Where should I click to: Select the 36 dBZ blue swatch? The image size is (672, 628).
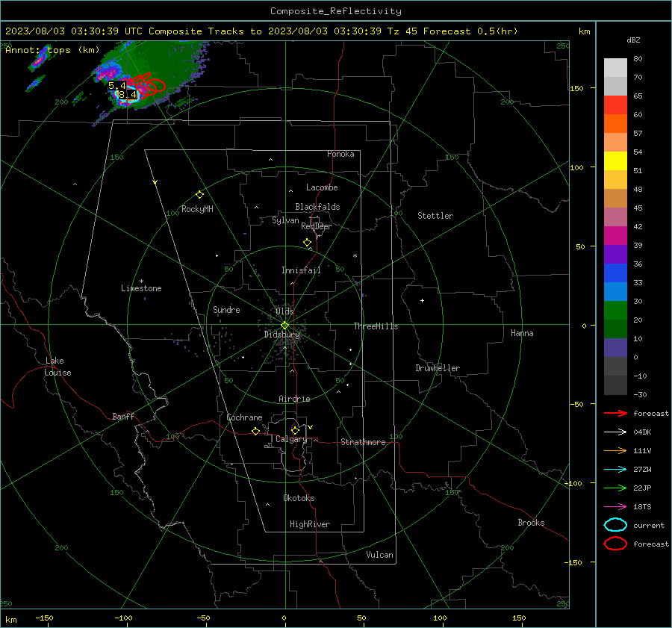(615, 273)
